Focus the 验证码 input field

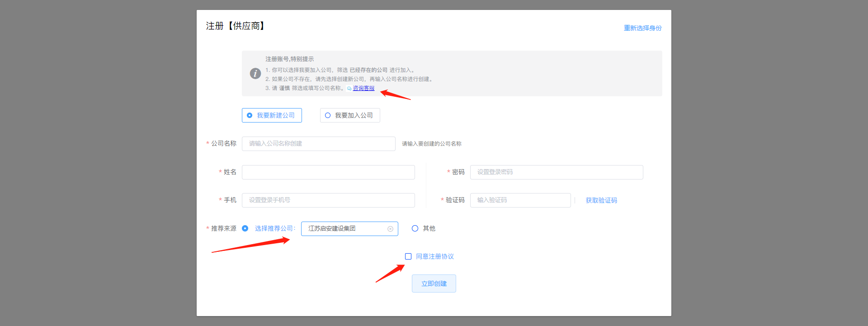coord(520,200)
